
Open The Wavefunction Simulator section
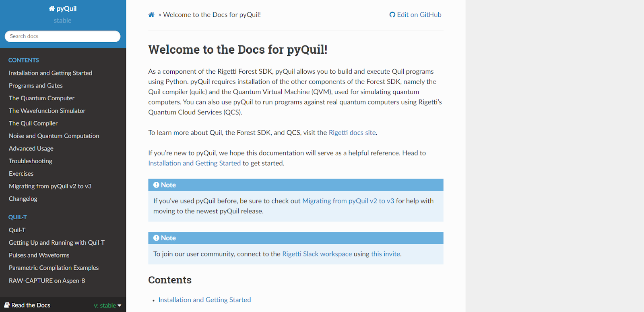pyautogui.click(x=47, y=110)
